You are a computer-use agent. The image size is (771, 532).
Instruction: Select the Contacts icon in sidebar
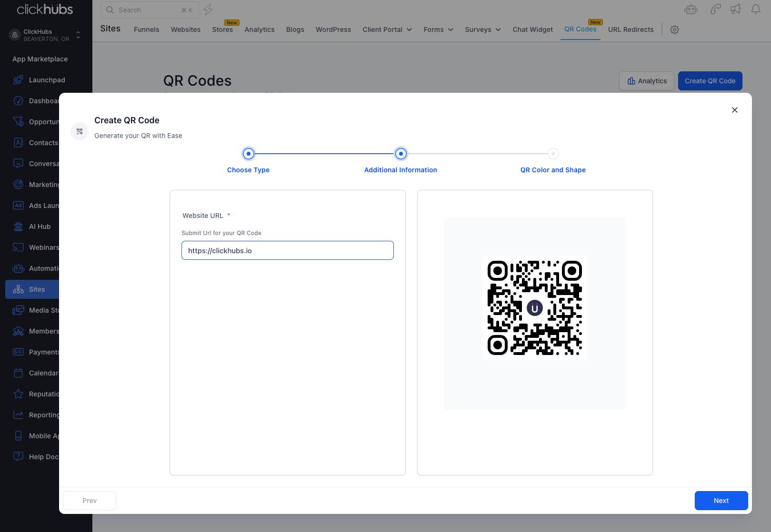(18, 143)
